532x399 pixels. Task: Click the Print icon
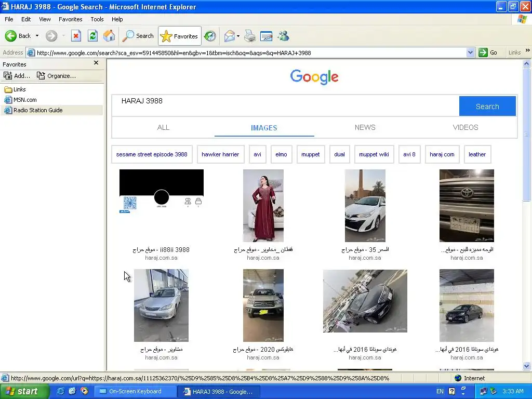[250, 36]
